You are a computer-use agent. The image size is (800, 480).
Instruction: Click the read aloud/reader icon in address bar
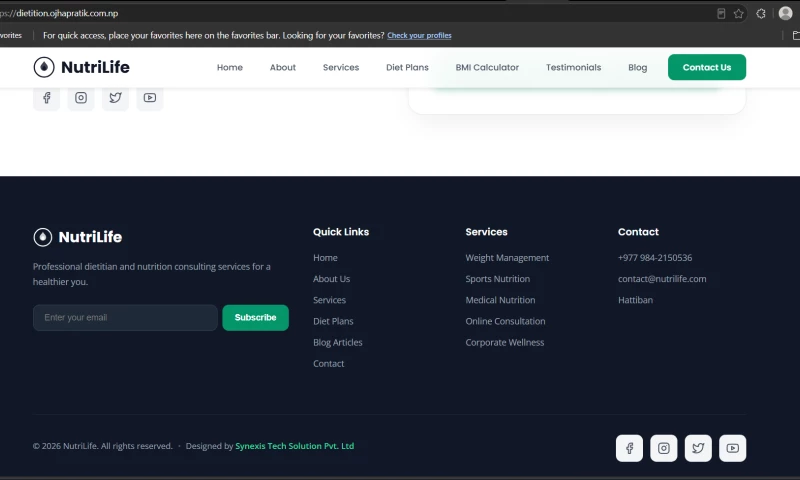(x=721, y=14)
